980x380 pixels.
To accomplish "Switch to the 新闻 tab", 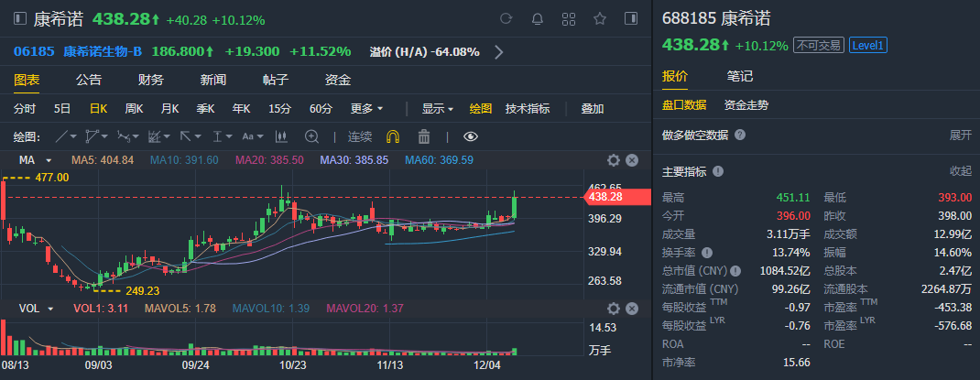I will pyautogui.click(x=213, y=80).
